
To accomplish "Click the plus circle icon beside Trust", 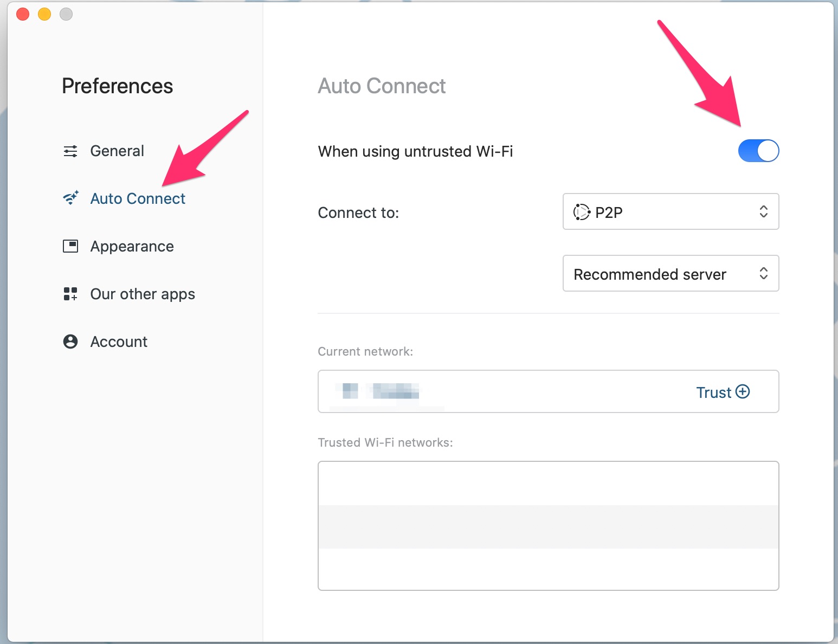I will tap(743, 391).
